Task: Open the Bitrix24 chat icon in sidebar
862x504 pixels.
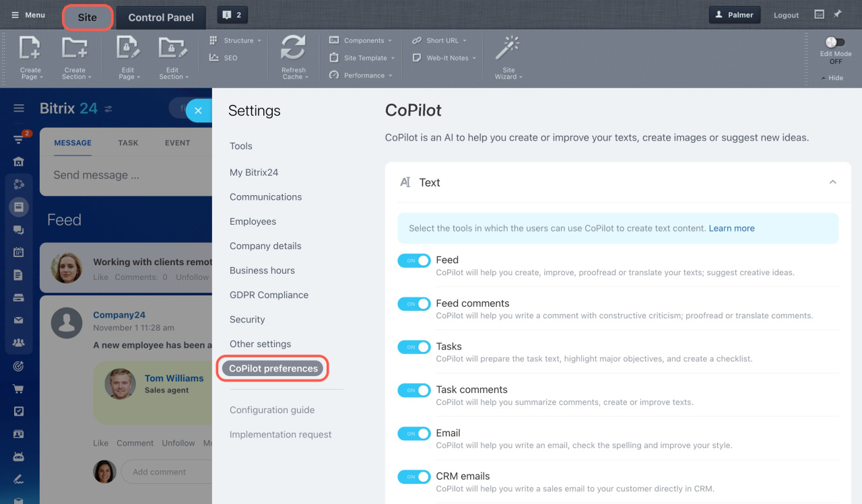Action: [x=18, y=229]
